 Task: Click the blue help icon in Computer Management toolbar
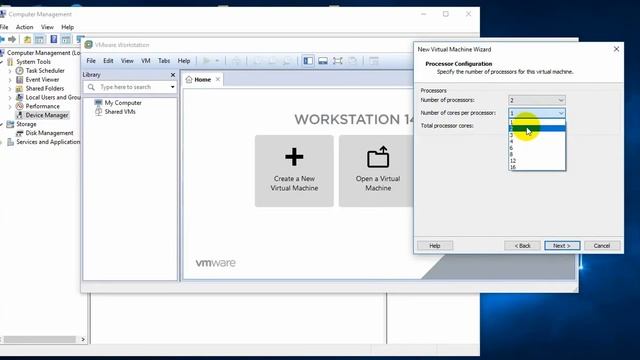pos(53,39)
